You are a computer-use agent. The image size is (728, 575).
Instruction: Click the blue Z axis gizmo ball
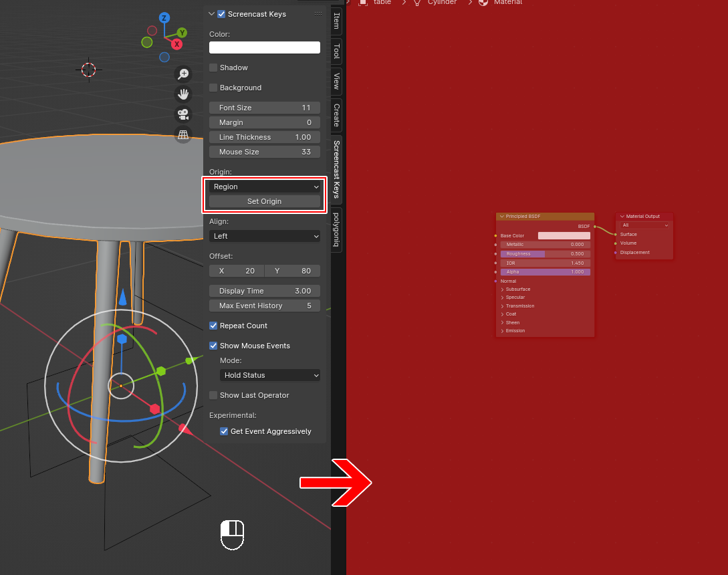pos(164,18)
